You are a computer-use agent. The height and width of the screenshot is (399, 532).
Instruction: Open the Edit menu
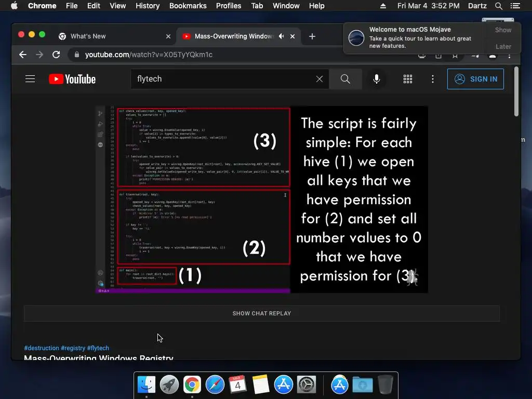click(94, 6)
